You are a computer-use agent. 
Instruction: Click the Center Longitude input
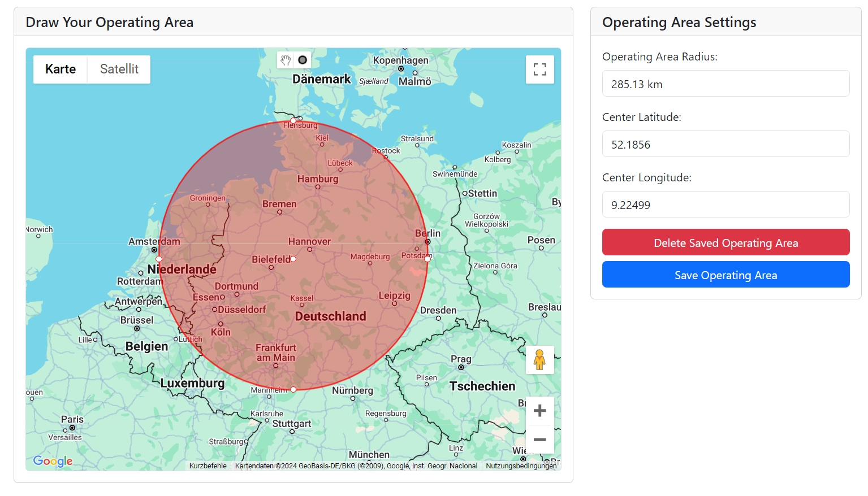(726, 205)
